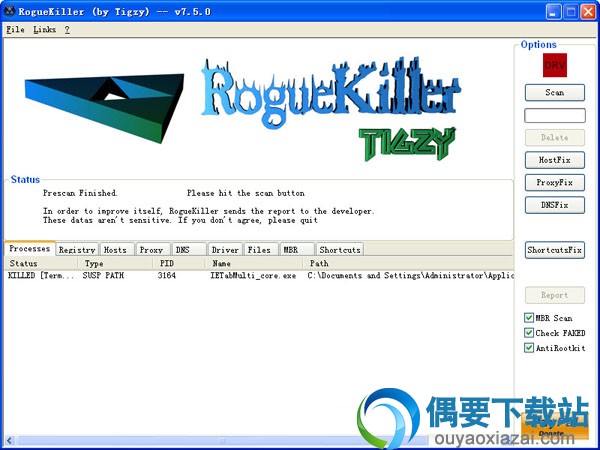Image resolution: width=600 pixels, height=450 pixels.
Task: Switch to the Proxy tab
Action: [x=153, y=249]
